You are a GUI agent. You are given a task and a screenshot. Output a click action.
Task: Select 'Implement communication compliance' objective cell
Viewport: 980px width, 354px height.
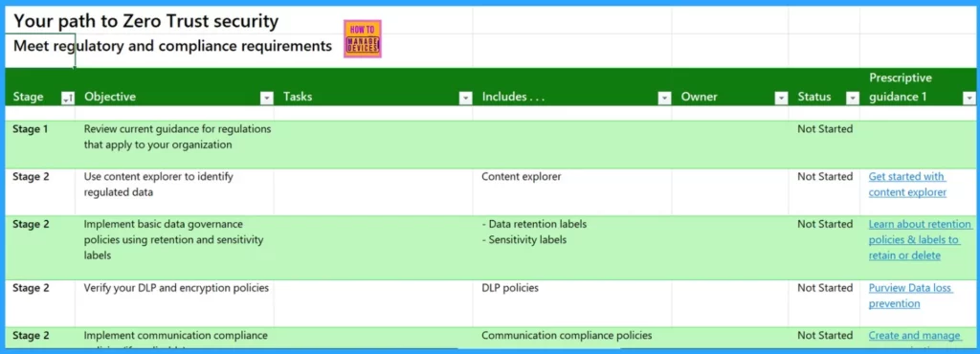click(175, 337)
